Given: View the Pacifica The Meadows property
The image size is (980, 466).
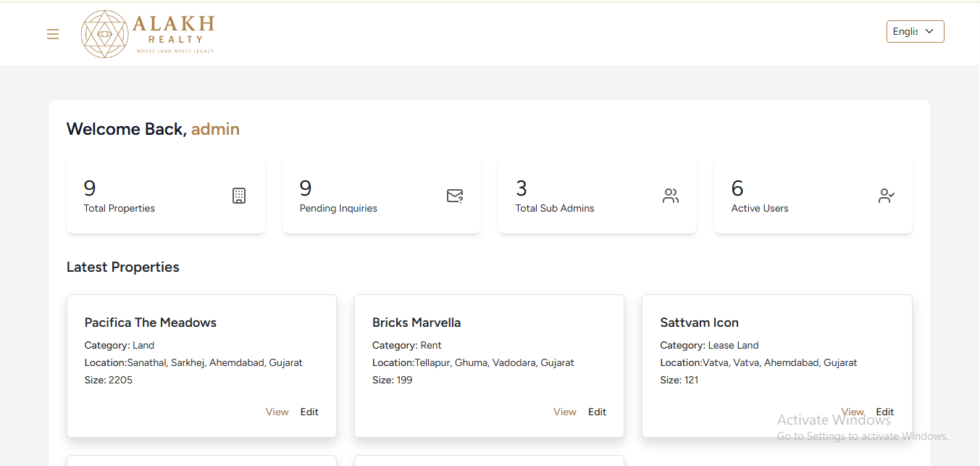Looking at the screenshot, I should pos(277,412).
